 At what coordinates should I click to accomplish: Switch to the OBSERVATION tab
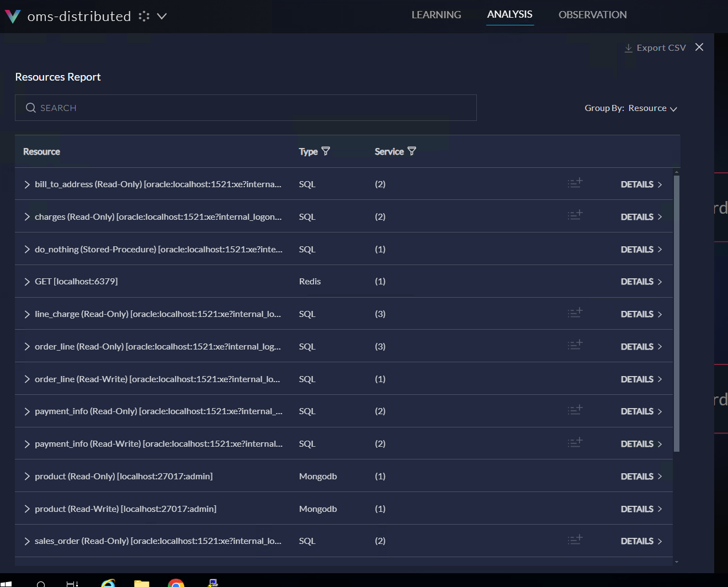click(592, 15)
